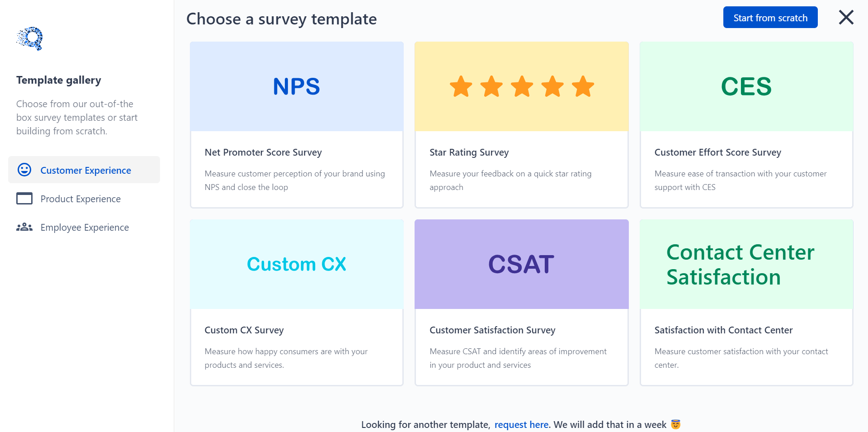The image size is (868, 432).
Task: Click the Employee Experience people icon
Action: click(x=25, y=227)
